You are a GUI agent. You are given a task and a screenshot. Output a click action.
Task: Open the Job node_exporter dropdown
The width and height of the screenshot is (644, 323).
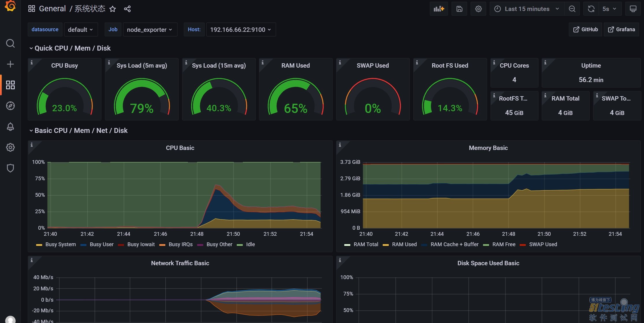[150, 29]
